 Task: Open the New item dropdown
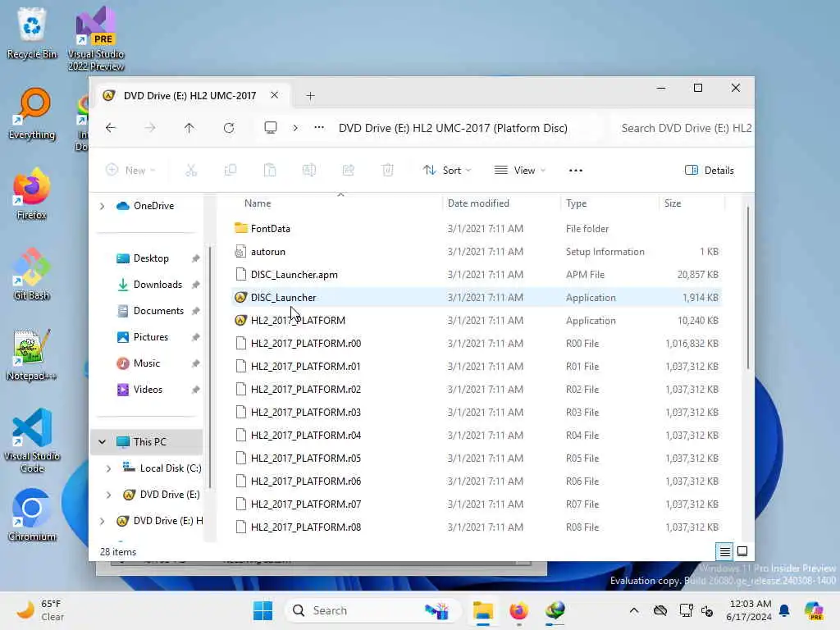click(130, 171)
